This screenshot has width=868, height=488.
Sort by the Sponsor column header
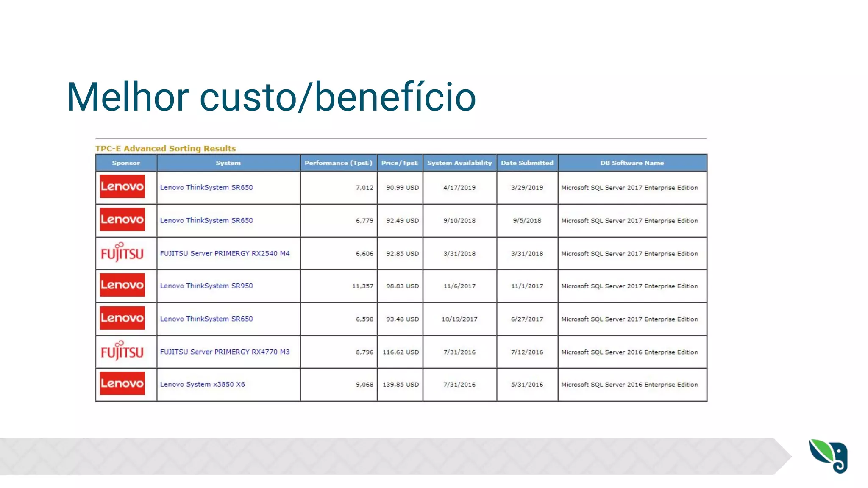pos(126,163)
